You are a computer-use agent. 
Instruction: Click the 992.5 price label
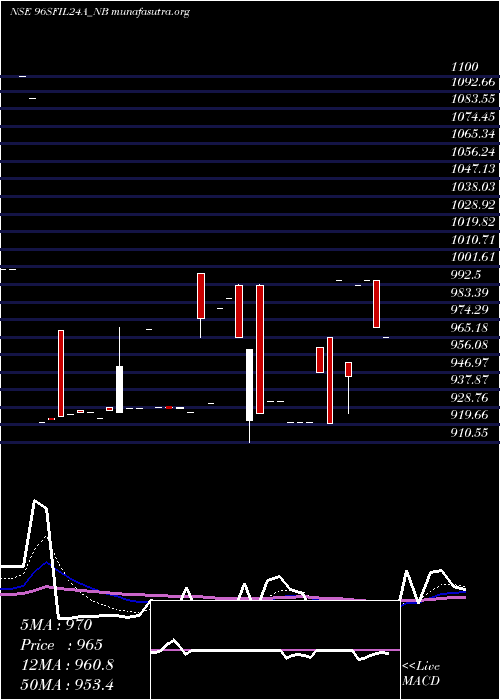(x=466, y=275)
